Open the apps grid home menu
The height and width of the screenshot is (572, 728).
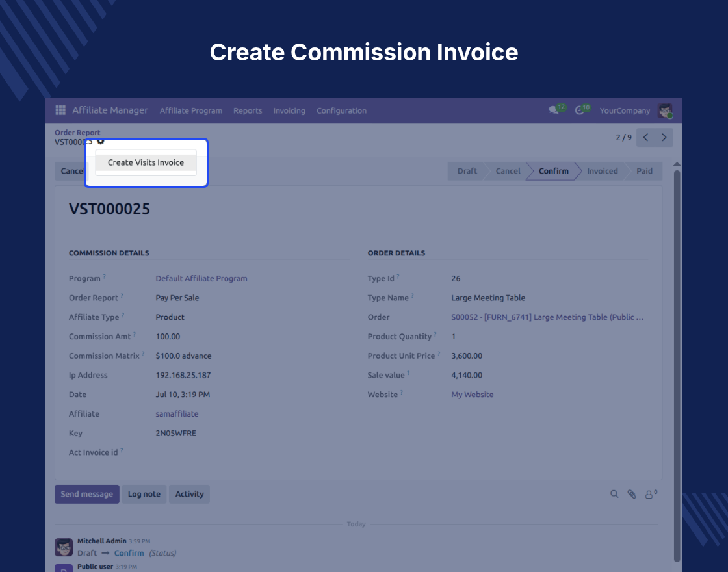point(60,110)
